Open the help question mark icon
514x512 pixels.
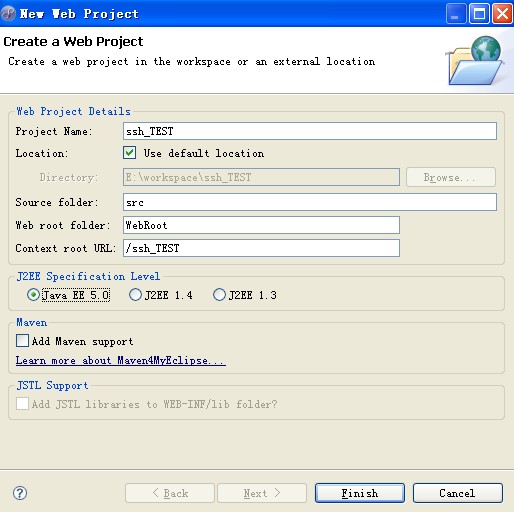click(x=20, y=493)
